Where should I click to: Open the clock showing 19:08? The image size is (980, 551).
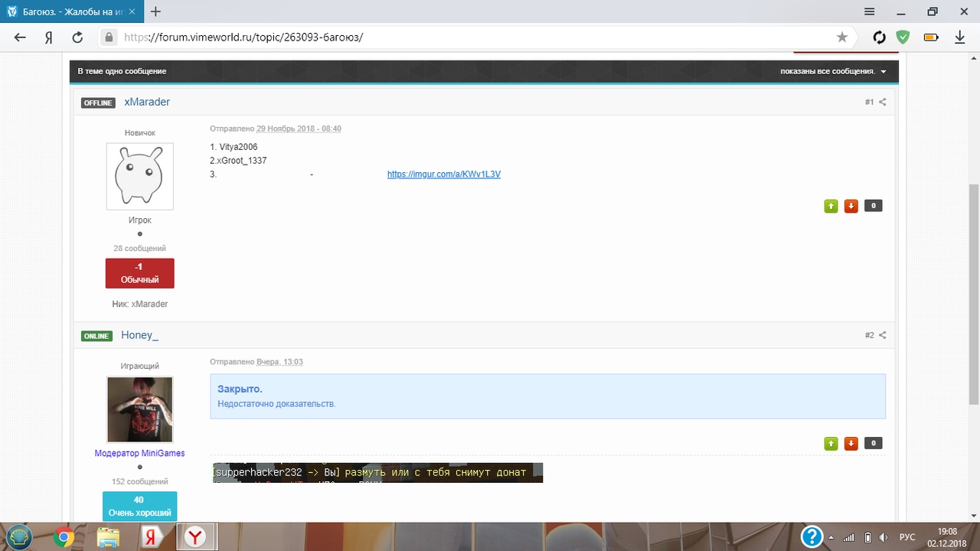coord(947,536)
